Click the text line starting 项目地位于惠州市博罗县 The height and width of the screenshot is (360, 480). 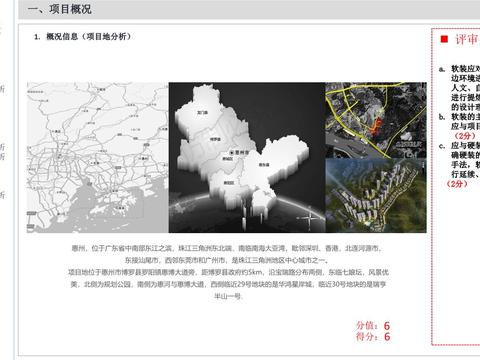(228, 272)
